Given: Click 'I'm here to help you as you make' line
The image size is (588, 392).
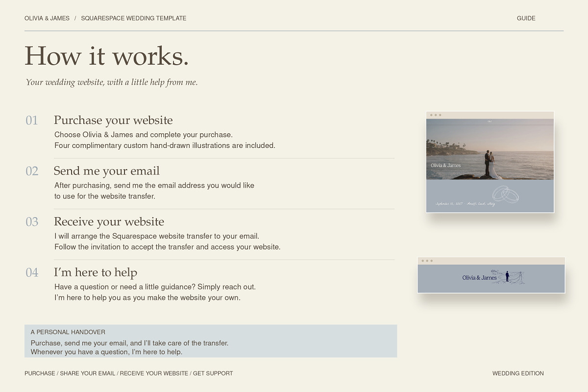Looking at the screenshot, I should 147,297.
